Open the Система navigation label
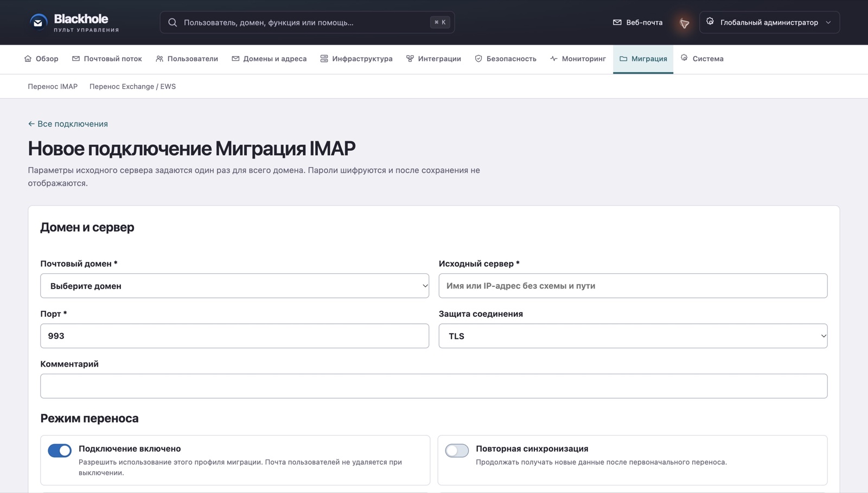The width and height of the screenshot is (868, 493). pyautogui.click(x=708, y=59)
